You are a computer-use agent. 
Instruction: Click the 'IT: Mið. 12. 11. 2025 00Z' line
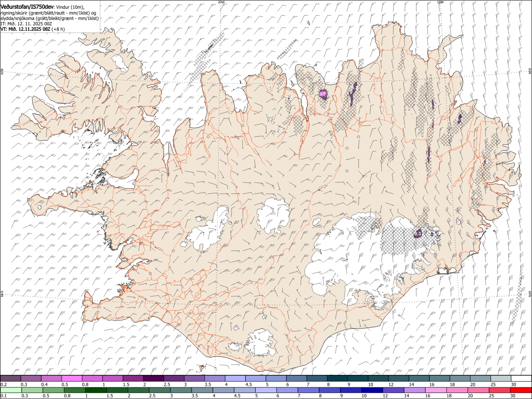point(26,24)
